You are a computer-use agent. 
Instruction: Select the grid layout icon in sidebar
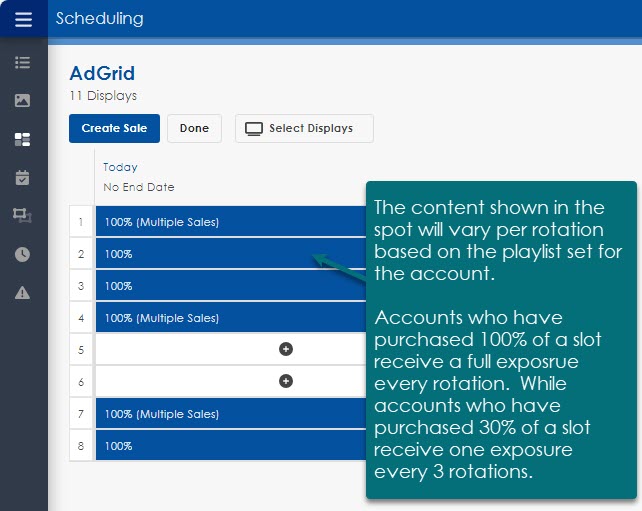click(x=22, y=140)
